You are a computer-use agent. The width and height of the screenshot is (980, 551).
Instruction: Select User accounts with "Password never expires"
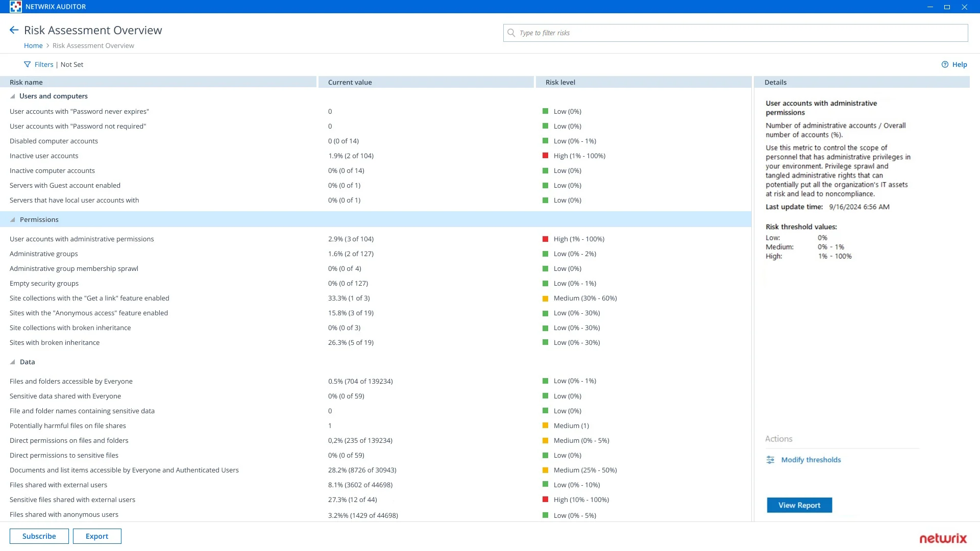click(79, 112)
